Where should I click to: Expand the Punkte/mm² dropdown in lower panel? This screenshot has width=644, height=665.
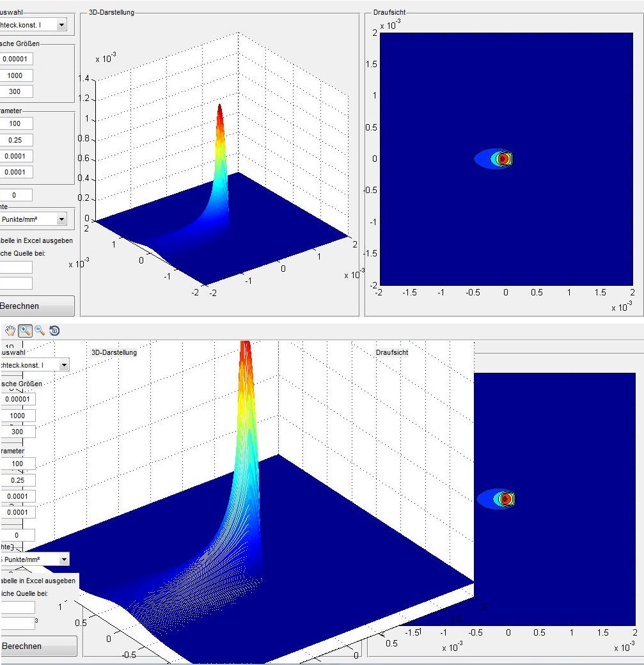point(63,559)
